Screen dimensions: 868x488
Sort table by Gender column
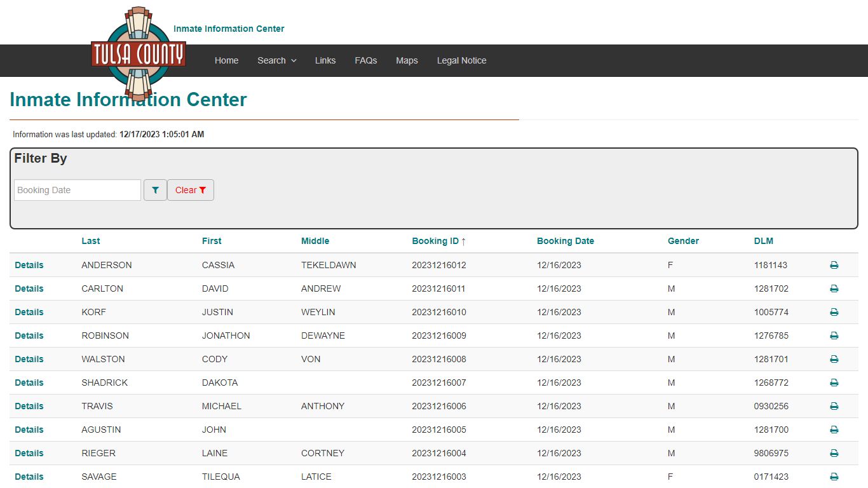pos(683,241)
